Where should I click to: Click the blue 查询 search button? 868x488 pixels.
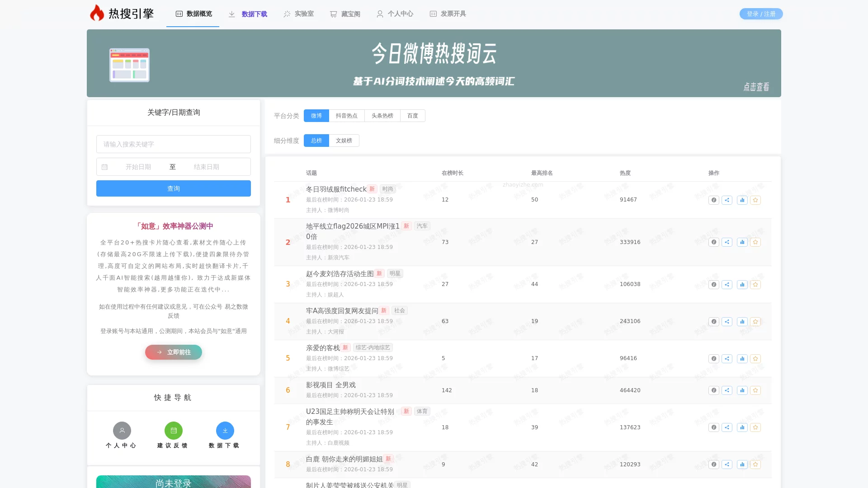click(173, 188)
